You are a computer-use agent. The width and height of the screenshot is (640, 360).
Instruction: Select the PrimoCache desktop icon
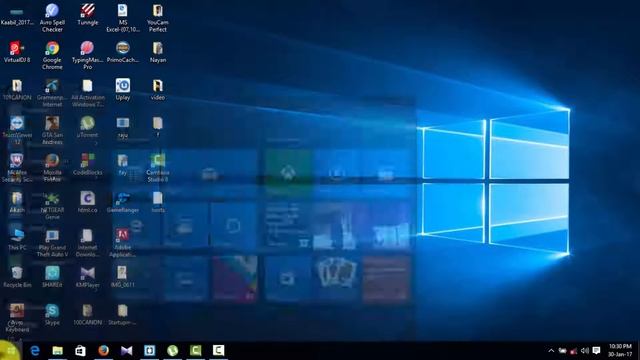123,52
